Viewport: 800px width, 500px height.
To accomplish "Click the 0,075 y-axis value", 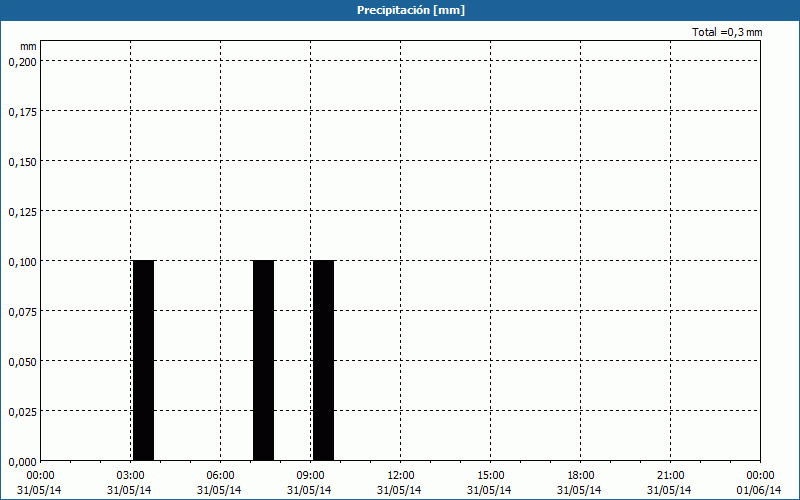I will 22,312.
